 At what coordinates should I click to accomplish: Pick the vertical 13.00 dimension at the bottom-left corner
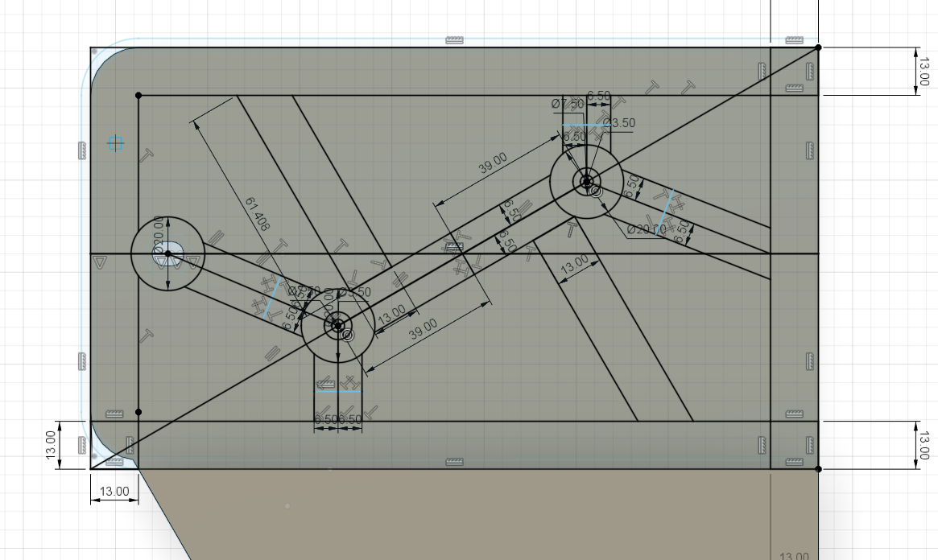[x=51, y=445]
